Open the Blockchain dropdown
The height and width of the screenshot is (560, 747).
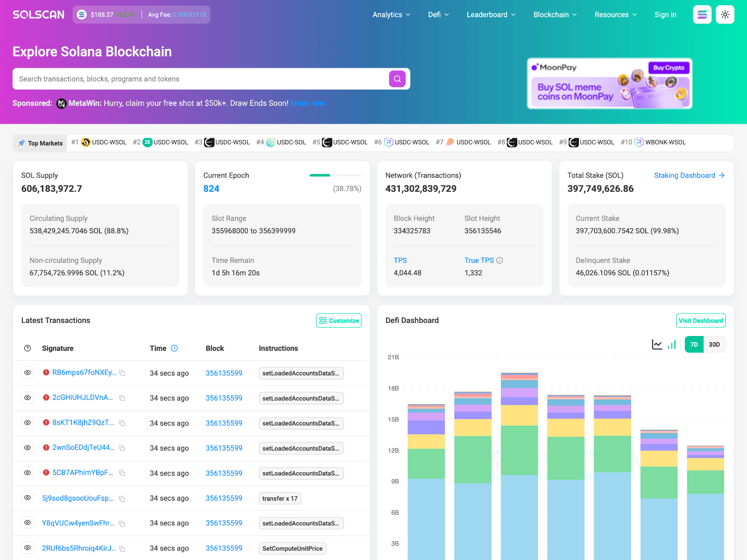(555, 14)
